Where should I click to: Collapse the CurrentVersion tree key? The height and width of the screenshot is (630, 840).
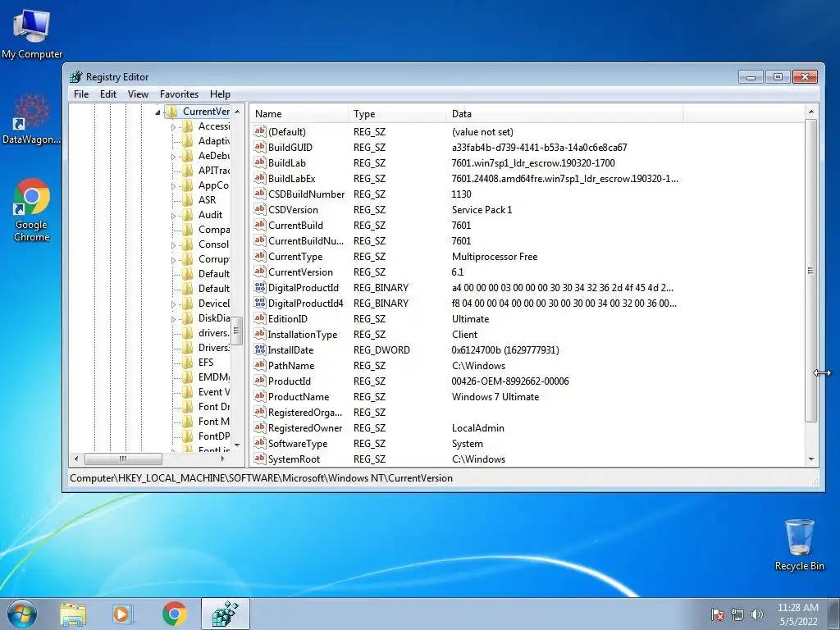(158, 112)
